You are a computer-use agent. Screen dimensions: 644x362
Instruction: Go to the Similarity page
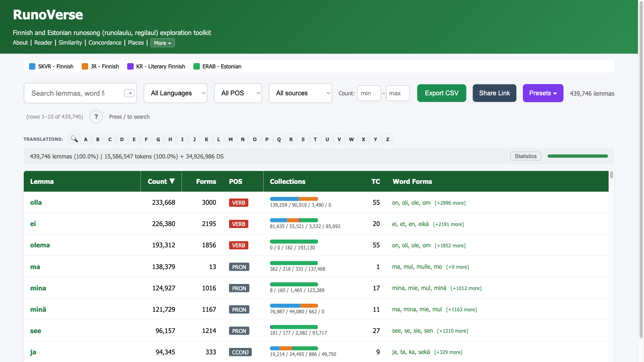coord(70,43)
